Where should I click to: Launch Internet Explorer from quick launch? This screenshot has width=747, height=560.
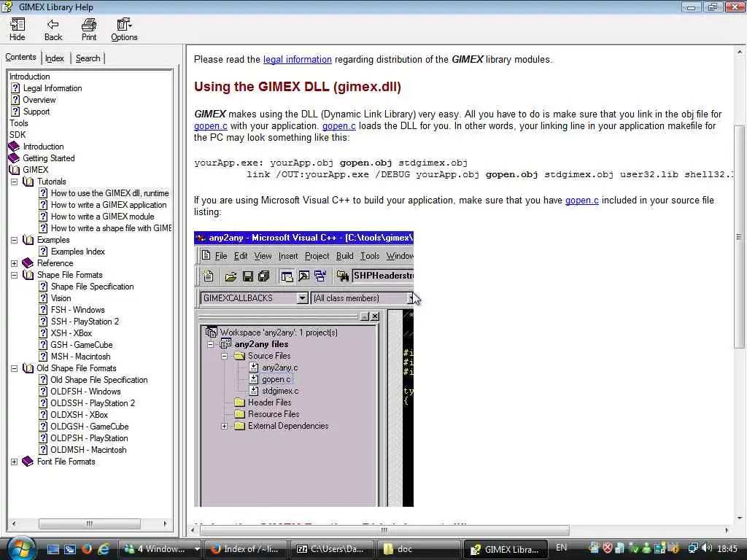click(104, 549)
